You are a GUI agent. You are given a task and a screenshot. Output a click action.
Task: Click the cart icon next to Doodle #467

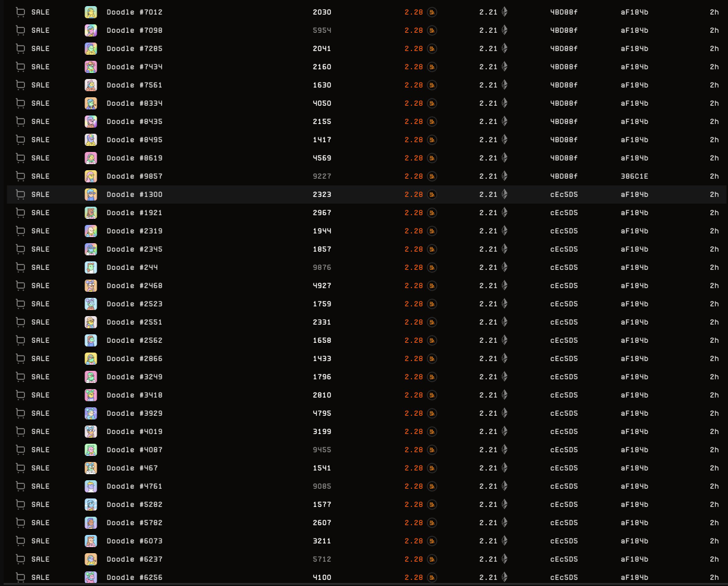click(x=21, y=468)
